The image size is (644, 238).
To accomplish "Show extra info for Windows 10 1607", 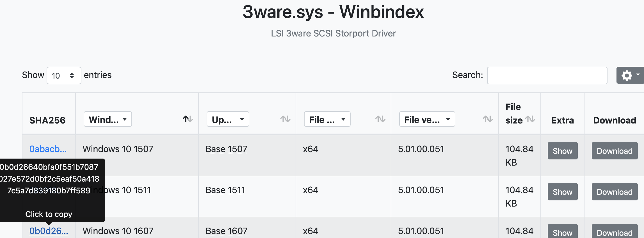I will point(563,231).
